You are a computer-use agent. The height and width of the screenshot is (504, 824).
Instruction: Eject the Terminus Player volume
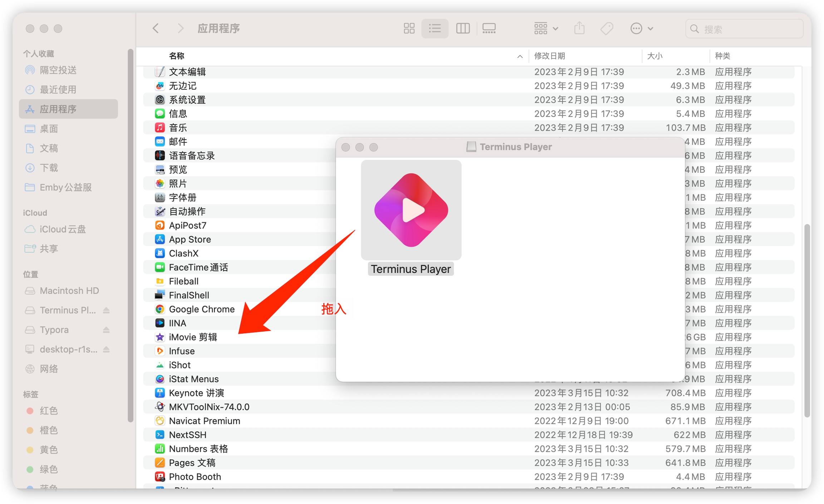(x=106, y=310)
